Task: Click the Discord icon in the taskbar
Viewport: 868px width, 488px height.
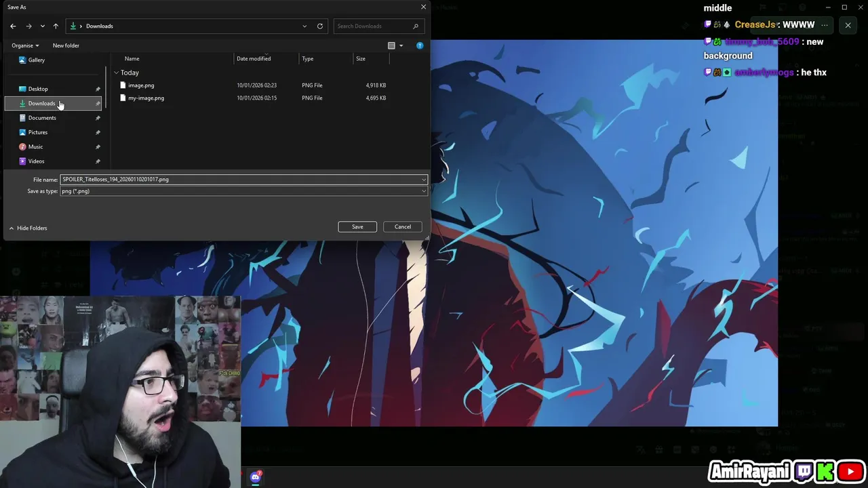Action: (x=256, y=477)
